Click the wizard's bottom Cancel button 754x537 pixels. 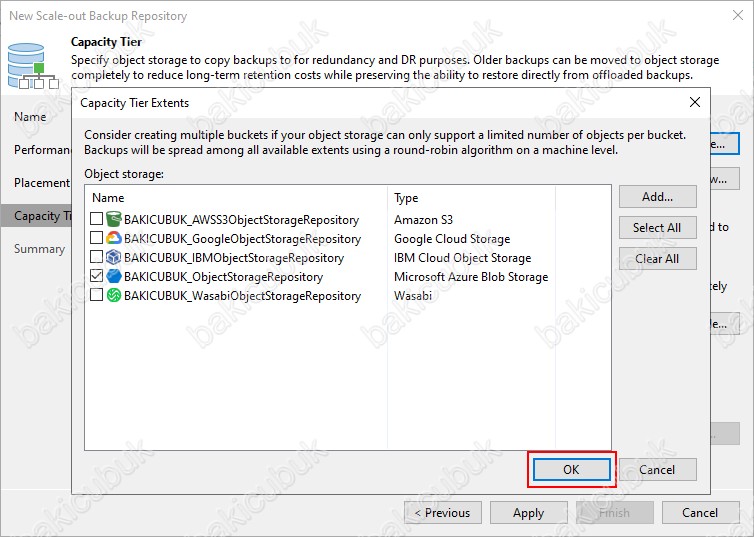click(700, 513)
